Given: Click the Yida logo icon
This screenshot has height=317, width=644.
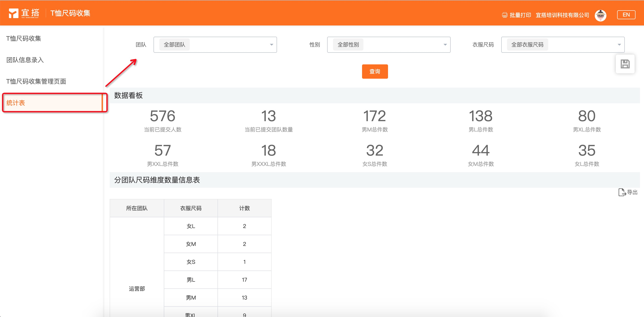Looking at the screenshot, I should [13, 13].
